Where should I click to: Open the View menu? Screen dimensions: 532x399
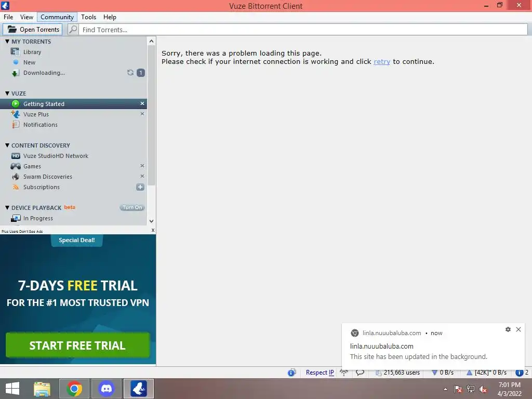26,17
